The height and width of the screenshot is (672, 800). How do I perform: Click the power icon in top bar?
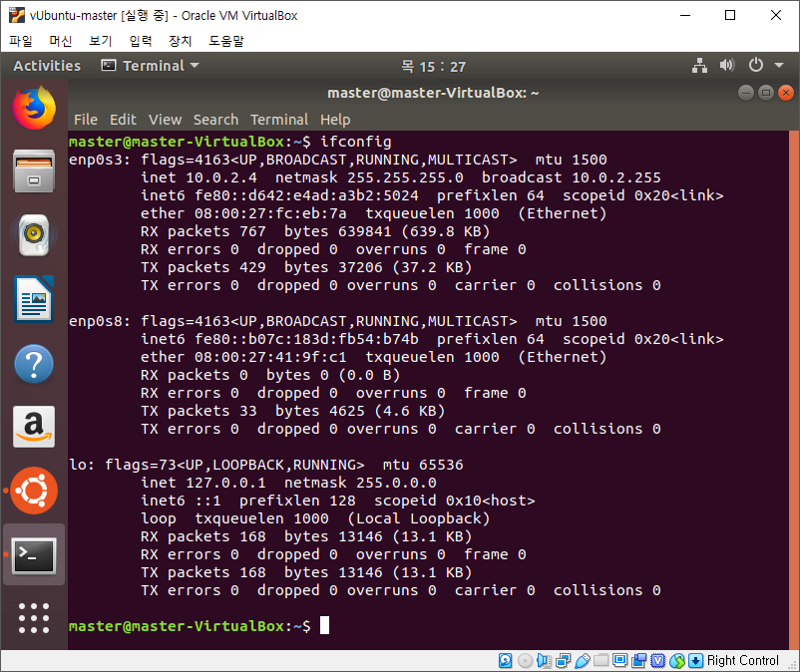(756, 65)
